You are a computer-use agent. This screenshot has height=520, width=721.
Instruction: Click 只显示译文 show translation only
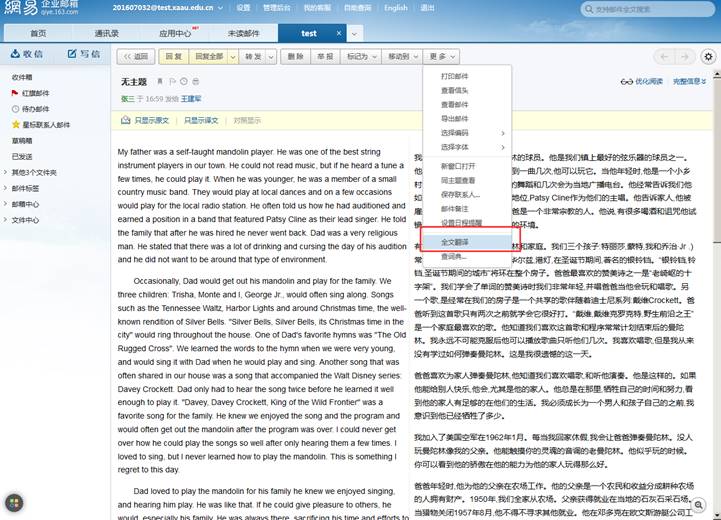[x=201, y=120]
